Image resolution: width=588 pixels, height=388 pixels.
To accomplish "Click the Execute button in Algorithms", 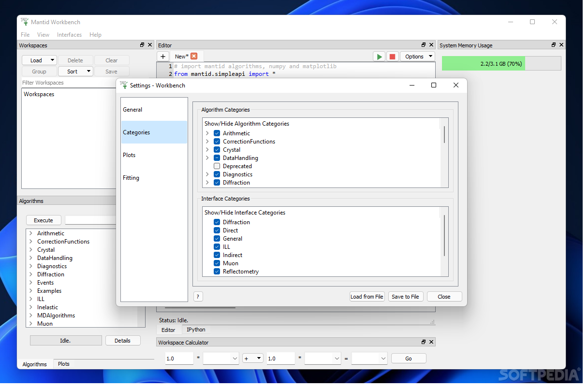I will (x=44, y=220).
